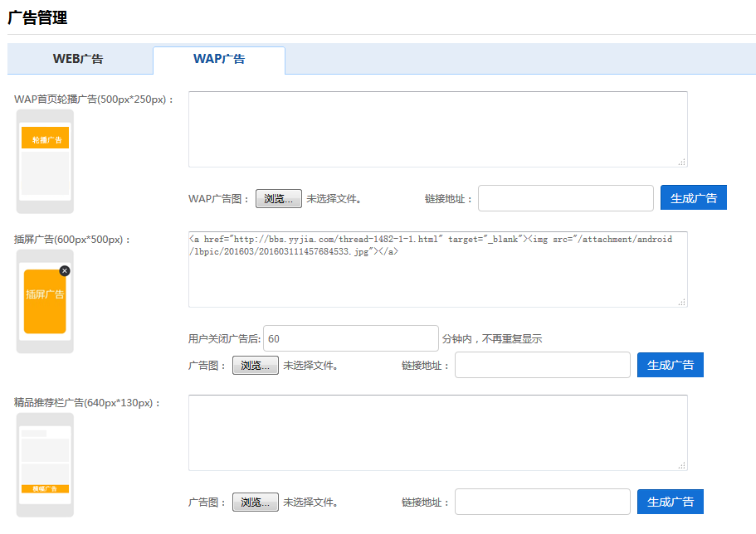Click the close X icon on interstitial preview

[x=65, y=271]
